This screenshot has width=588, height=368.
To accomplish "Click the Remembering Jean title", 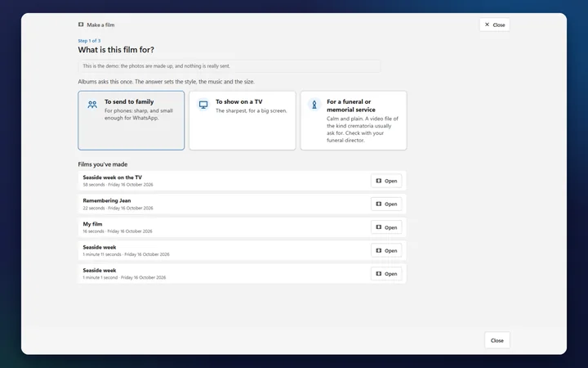I will coord(107,200).
